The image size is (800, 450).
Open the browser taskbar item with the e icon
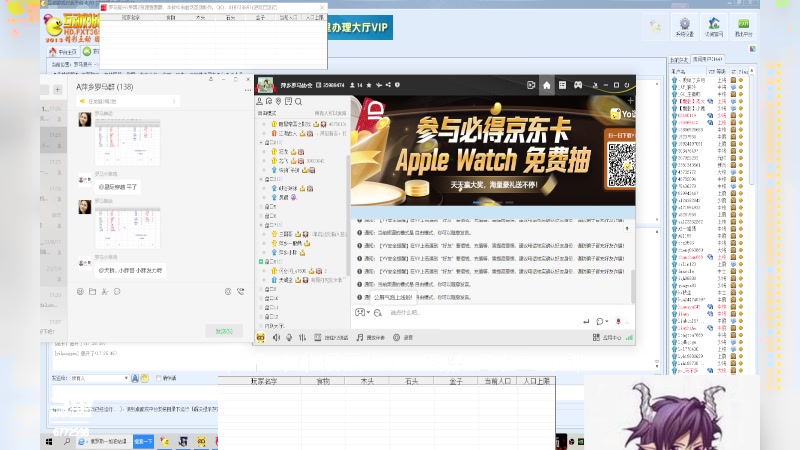pyautogui.click(x=104, y=441)
